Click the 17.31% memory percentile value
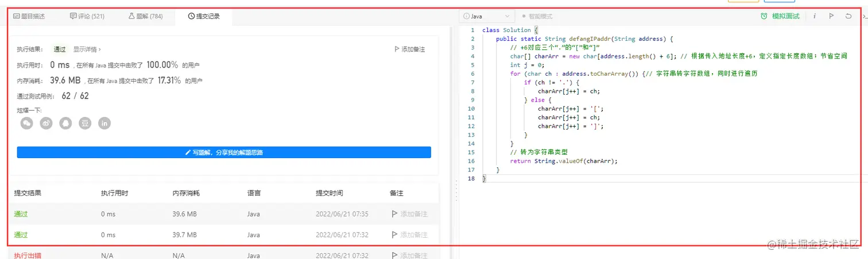868x259 pixels. tap(169, 80)
